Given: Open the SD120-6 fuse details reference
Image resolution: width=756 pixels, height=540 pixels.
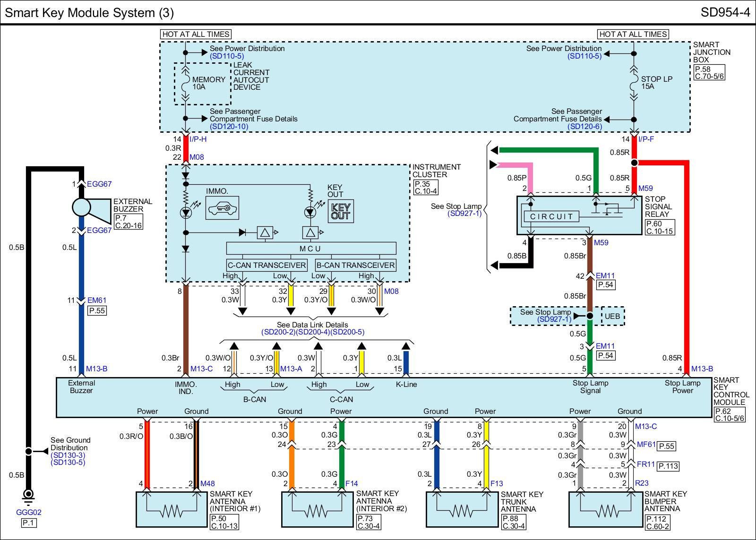Looking at the screenshot, I should click(x=584, y=127).
